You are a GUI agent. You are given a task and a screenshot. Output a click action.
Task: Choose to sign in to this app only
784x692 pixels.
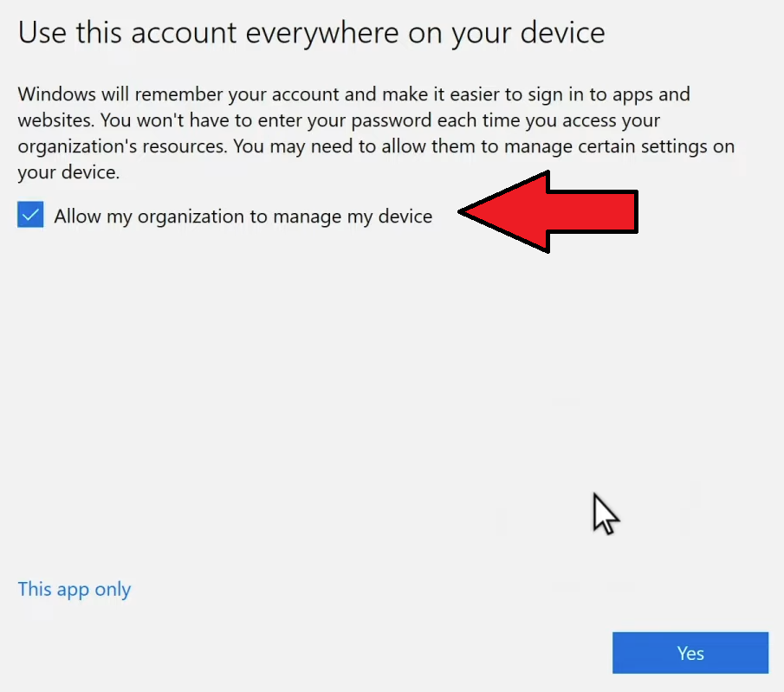pos(74,589)
